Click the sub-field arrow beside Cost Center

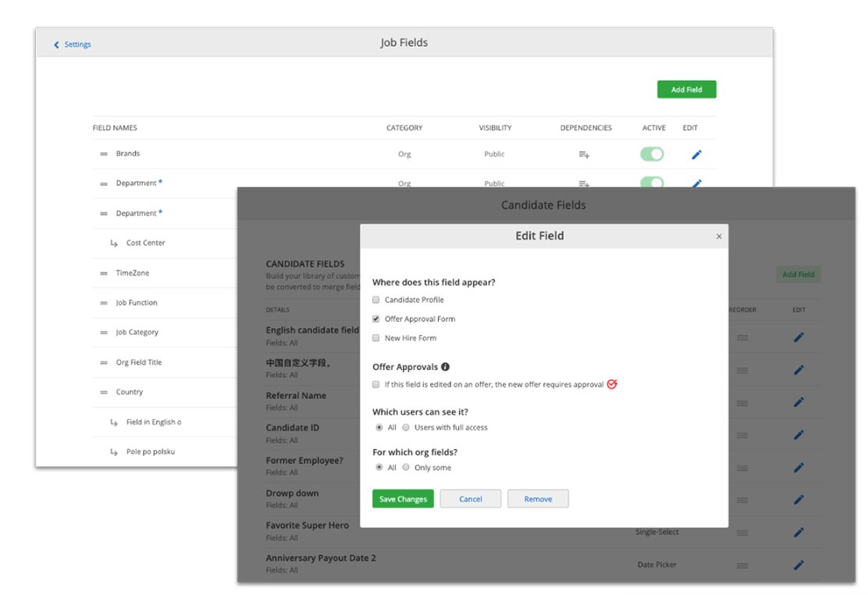point(113,243)
